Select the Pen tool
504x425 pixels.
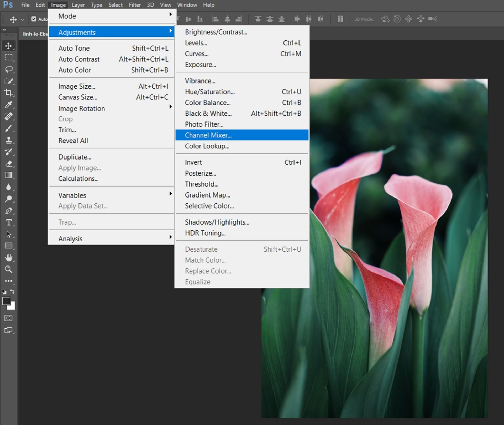point(8,211)
